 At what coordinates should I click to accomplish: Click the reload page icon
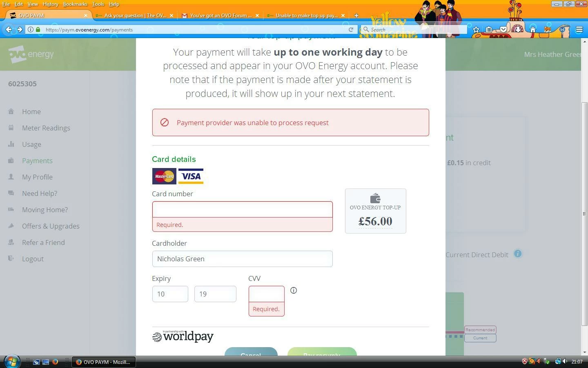[x=351, y=29]
